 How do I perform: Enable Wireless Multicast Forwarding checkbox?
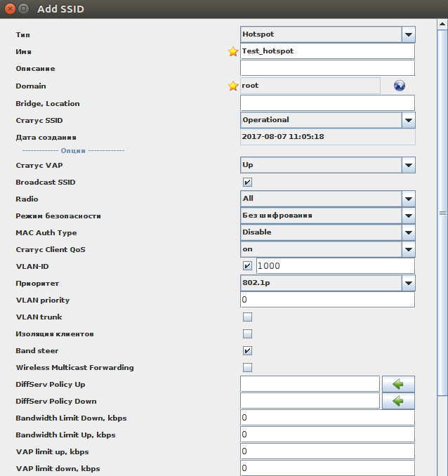click(247, 368)
